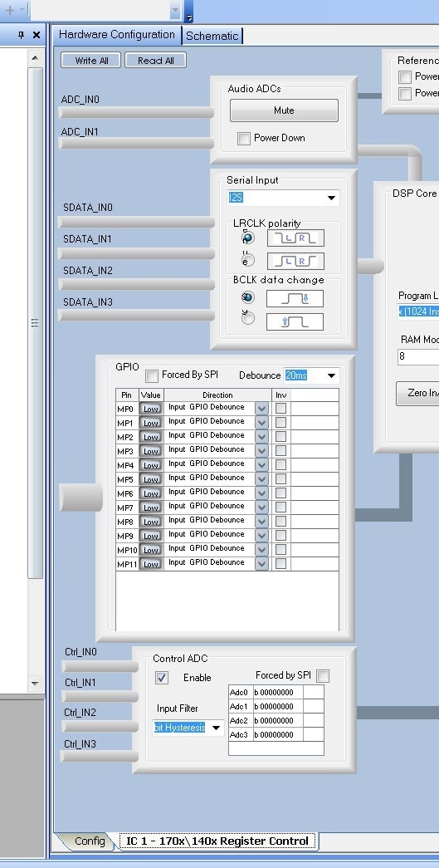Screen dimensions: 439x868
Task: Enable Audio ADCs Power Down checkbox
Action: (244, 139)
